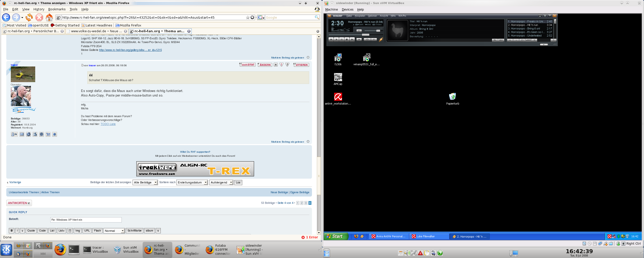The width and height of the screenshot is (644, 258).
Task: Launch Konsole terminal from KDE panel
Action: click(x=74, y=249)
